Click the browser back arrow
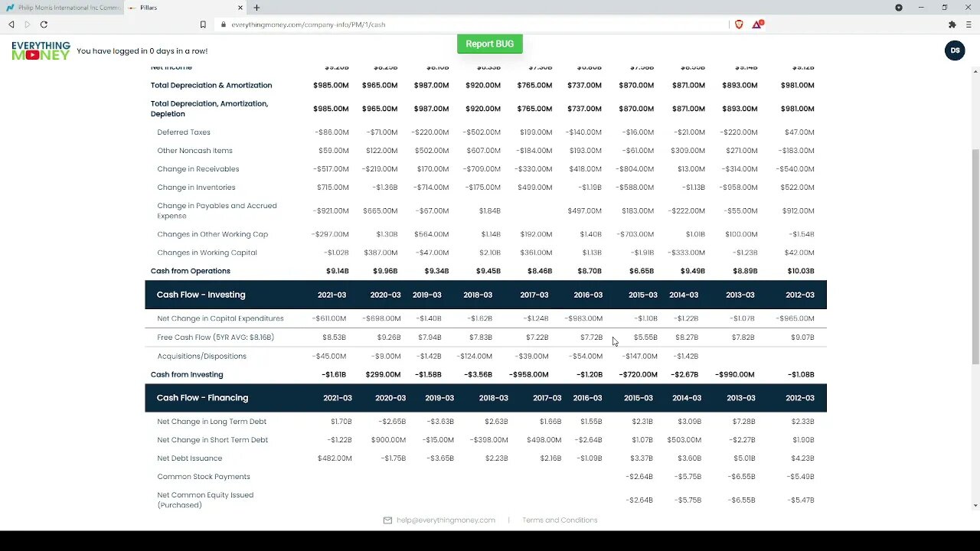Viewport: 980px width, 551px height. click(x=11, y=24)
